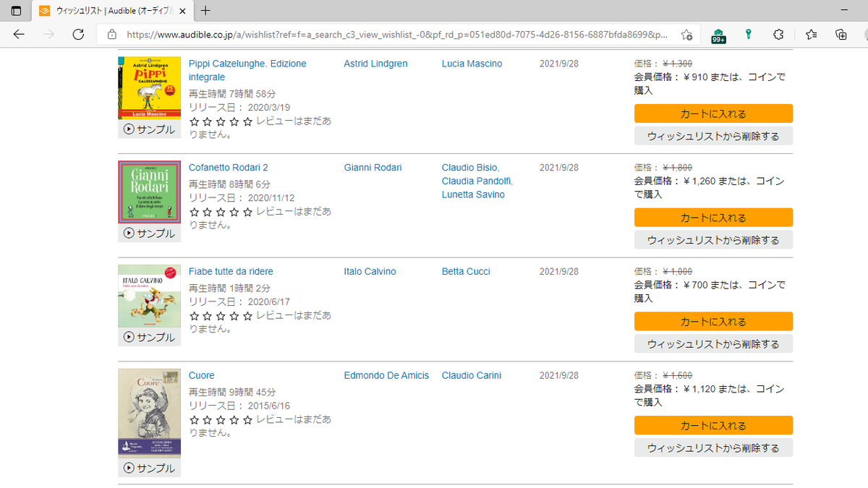Reload the Audible wishlist page
Image resolution: width=868 pixels, height=488 pixels.
point(78,34)
